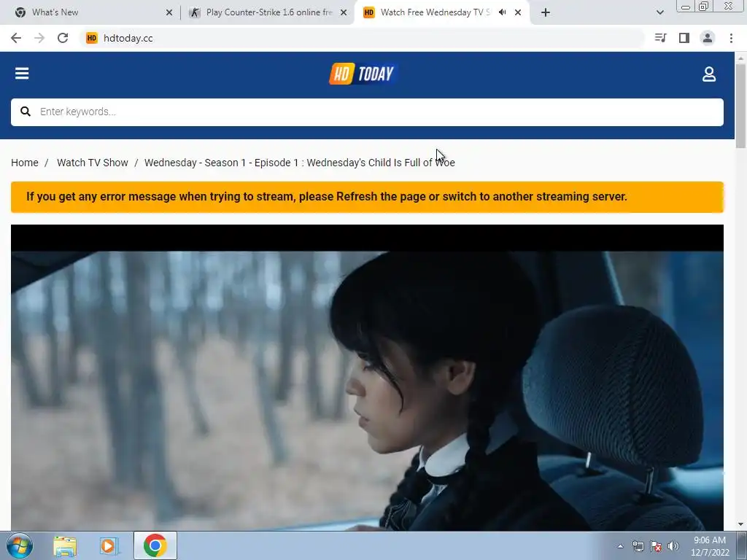The height and width of the screenshot is (560, 747).
Task: Go back with the browser back arrow
Action: pos(16,38)
